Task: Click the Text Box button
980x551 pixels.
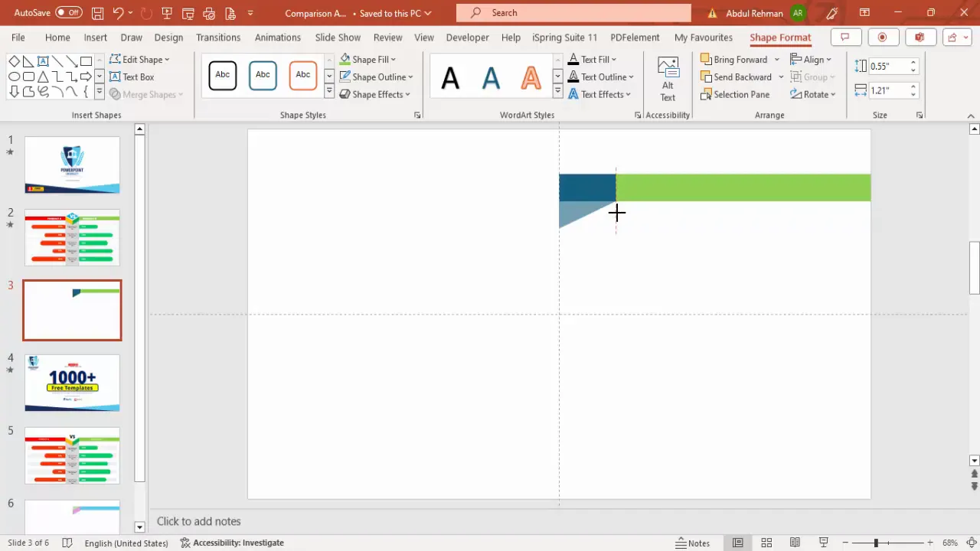Action: 132,77
